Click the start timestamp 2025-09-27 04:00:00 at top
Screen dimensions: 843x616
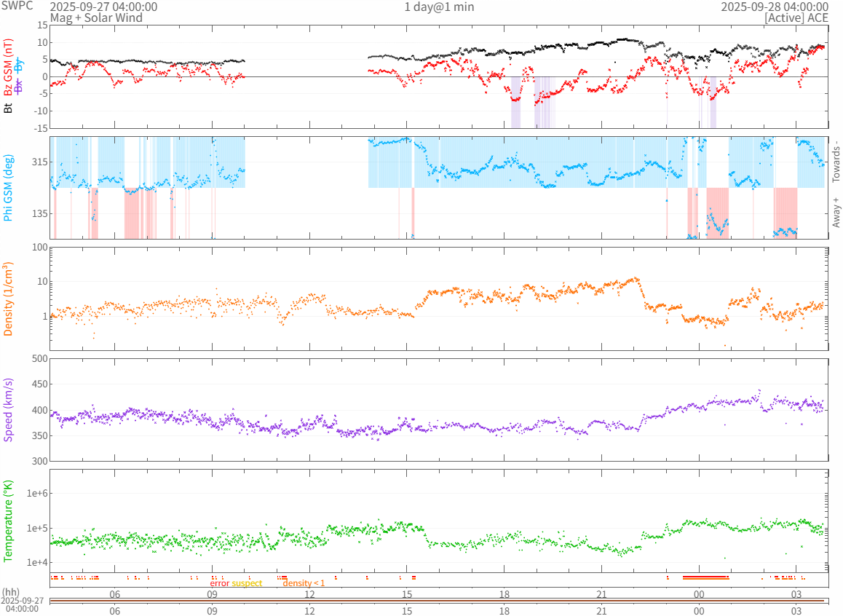click(x=103, y=7)
